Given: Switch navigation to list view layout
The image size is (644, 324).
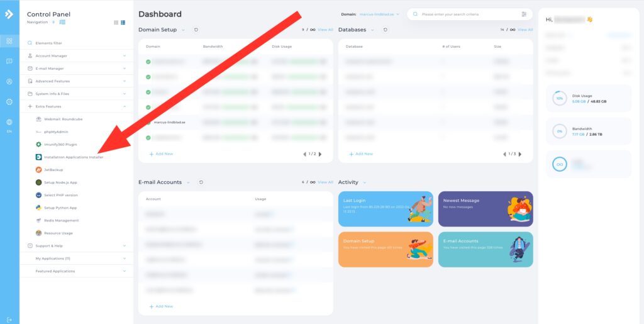Looking at the screenshot, I should click(x=123, y=23).
